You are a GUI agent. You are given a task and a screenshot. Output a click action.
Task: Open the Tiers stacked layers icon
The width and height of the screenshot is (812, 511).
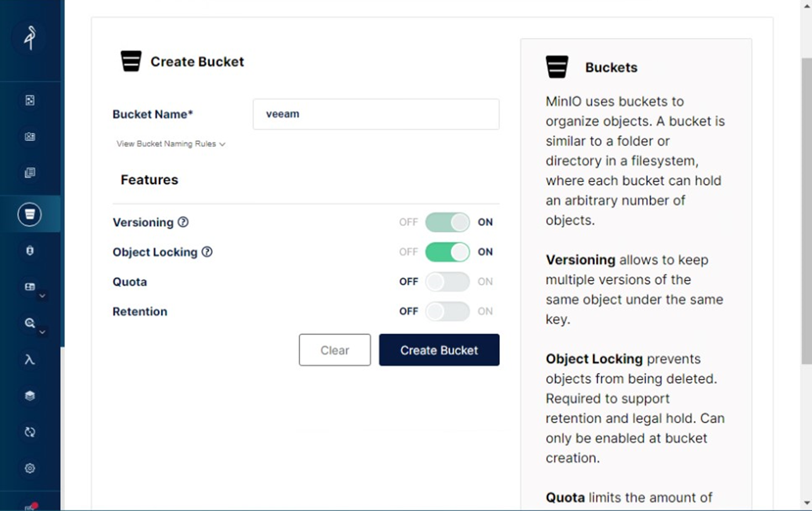point(30,395)
